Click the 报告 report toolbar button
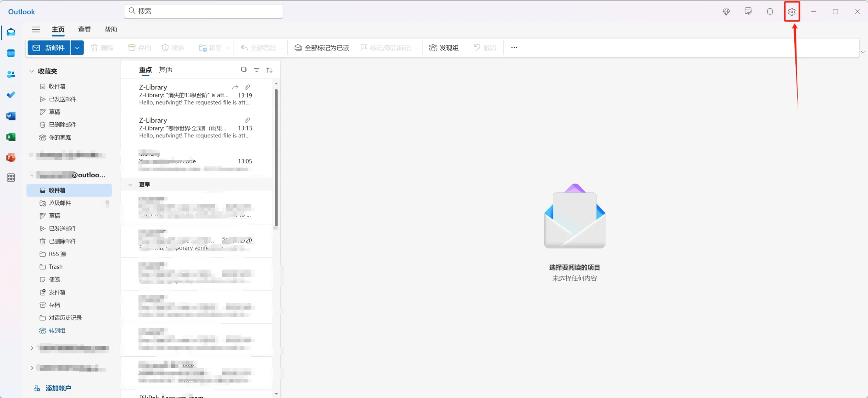868x398 pixels. pyautogui.click(x=173, y=48)
